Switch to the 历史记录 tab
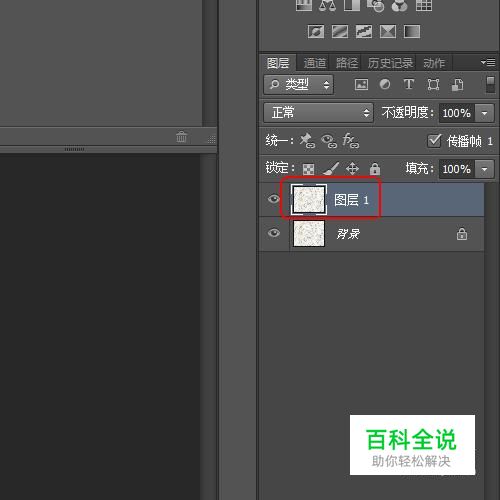 tap(390, 63)
